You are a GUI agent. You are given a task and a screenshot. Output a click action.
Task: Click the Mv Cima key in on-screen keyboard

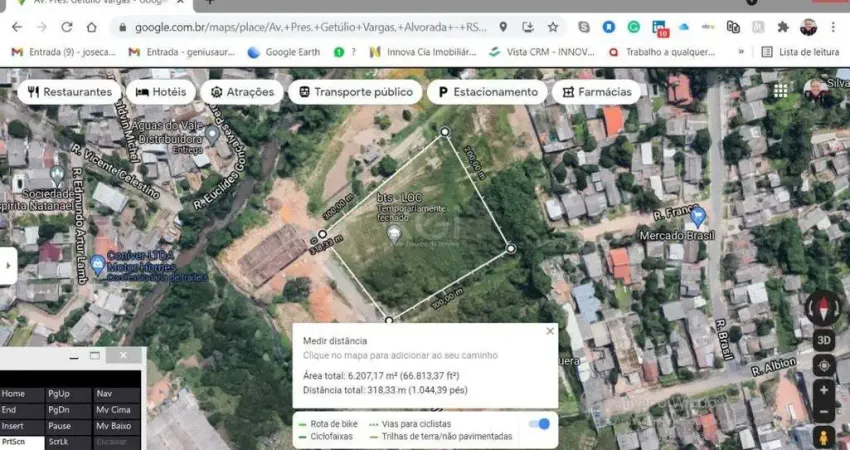tap(117, 410)
